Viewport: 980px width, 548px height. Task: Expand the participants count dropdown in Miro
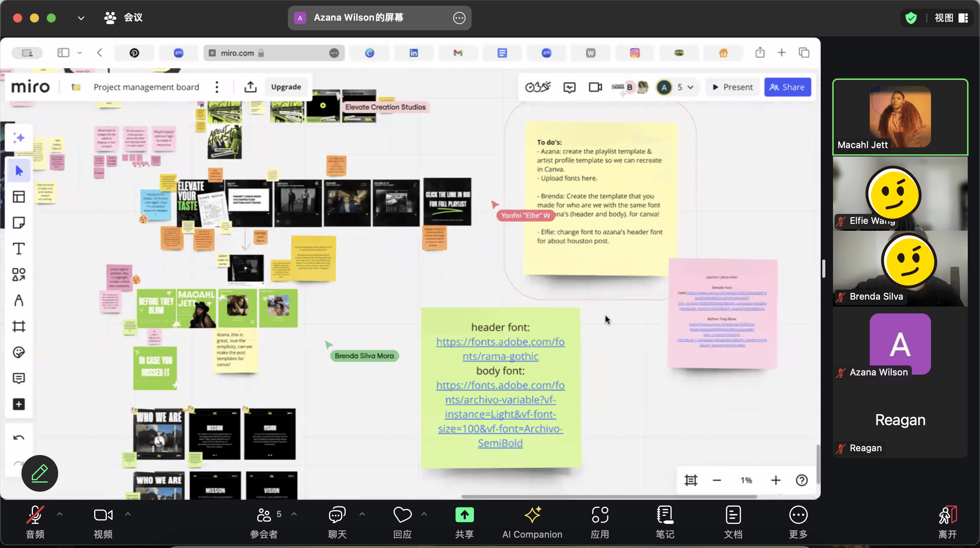[690, 87]
